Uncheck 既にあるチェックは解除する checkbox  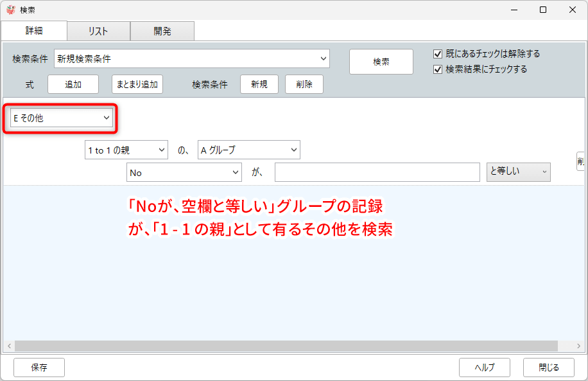point(438,54)
